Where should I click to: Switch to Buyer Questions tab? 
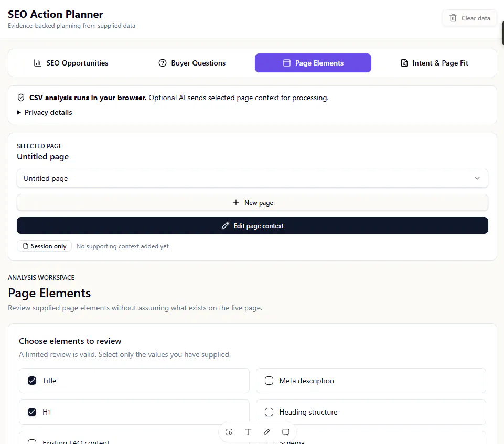click(192, 63)
